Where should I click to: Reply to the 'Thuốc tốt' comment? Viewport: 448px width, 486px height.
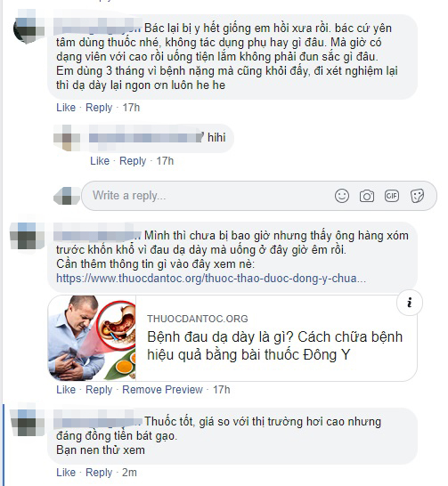point(99,473)
